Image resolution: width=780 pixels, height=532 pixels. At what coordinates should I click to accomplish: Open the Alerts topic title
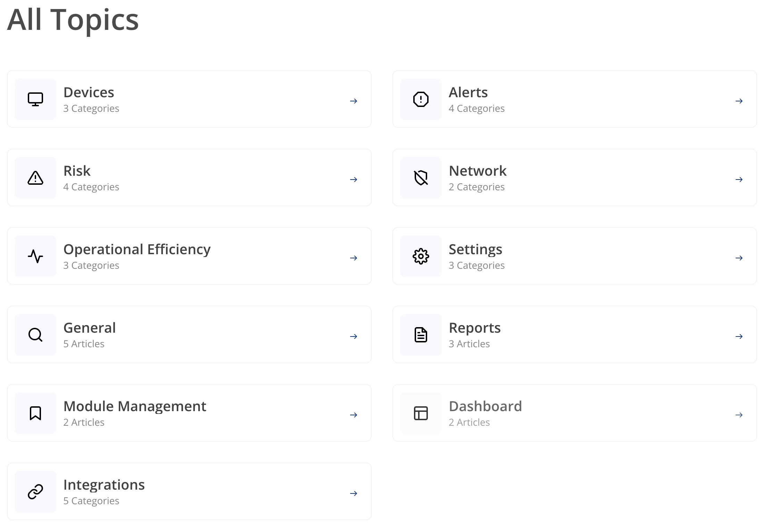[468, 92]
